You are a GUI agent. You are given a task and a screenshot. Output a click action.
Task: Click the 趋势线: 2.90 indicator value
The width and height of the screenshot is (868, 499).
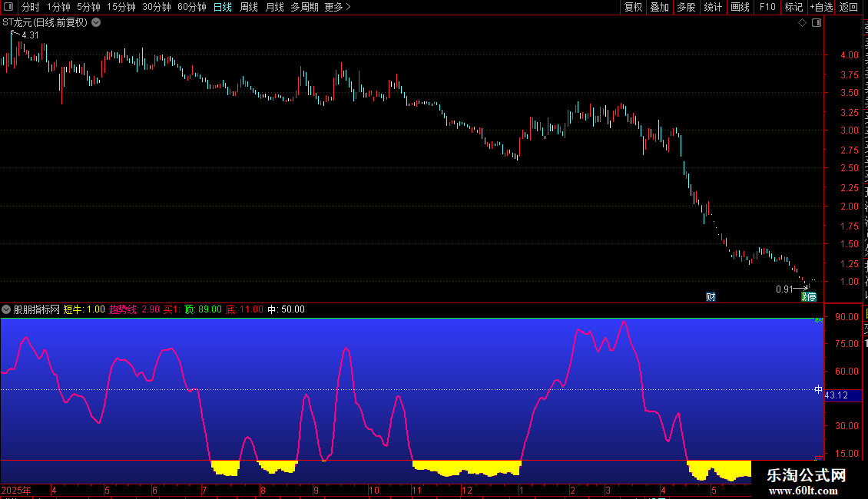[134, 309]
